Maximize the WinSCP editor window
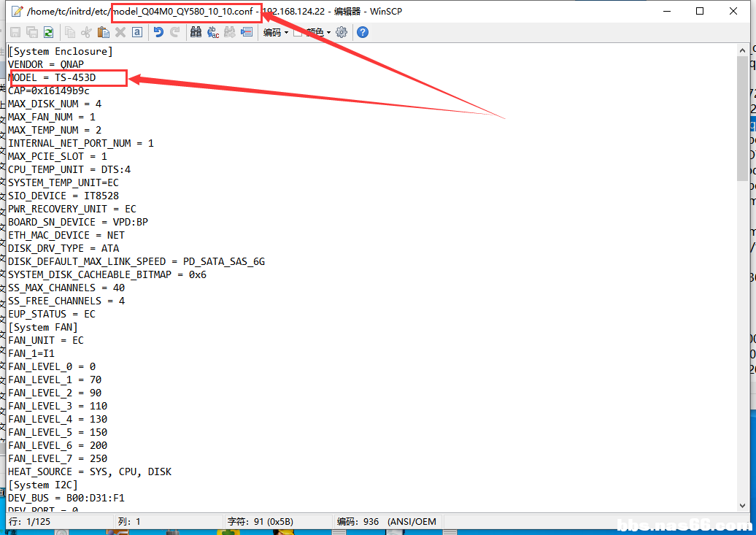This screenshot has height=535, width=756. 700,11
